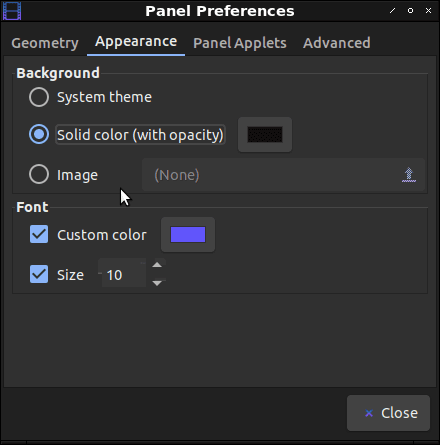The image size is (440, 445).
Task: Increase font size with up arrow
Action: [x=157, y=265]
